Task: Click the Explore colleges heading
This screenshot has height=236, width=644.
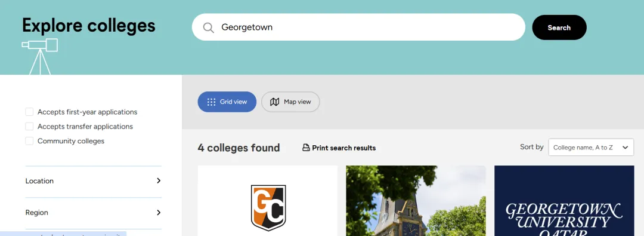Action: click(x=89, y=26)
